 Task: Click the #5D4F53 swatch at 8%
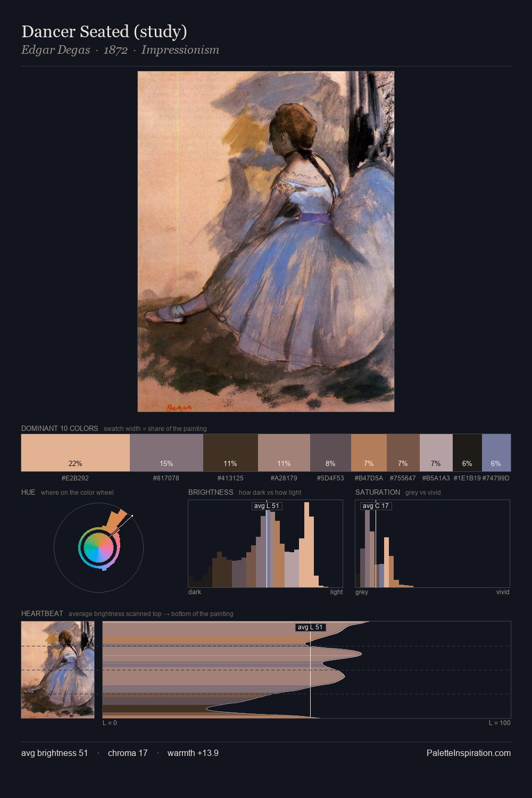point(330,453)
